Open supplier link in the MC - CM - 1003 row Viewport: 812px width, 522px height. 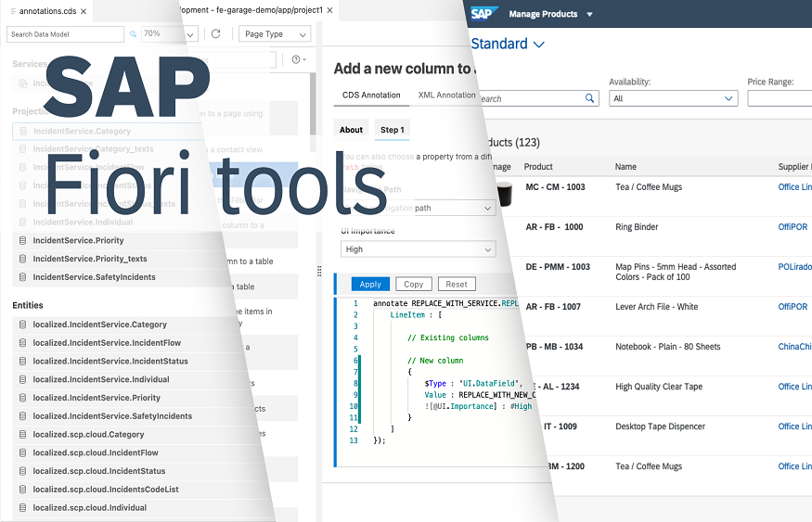tap(794, 187)
